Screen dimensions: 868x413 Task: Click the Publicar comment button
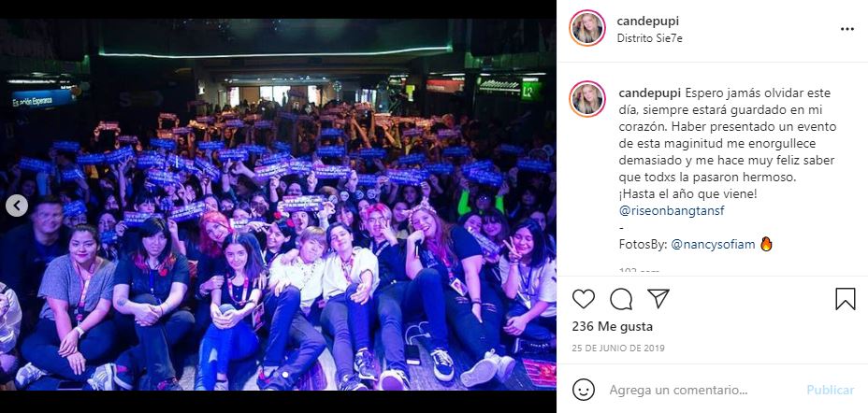pos(831,390)
